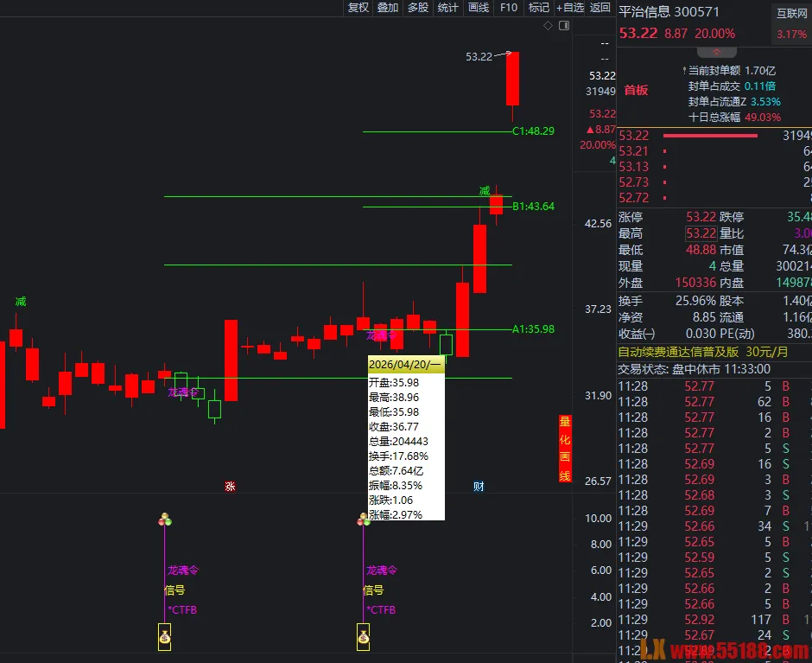Toggle the side panel layout icon
The height and width of the screenshot is (663, 812).
tap(564, 26)
